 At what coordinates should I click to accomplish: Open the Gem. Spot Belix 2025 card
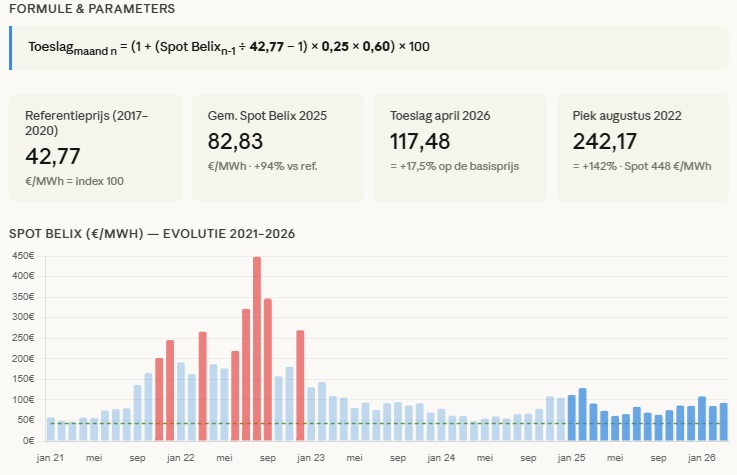pyautogui.click(x=278, y=148)
